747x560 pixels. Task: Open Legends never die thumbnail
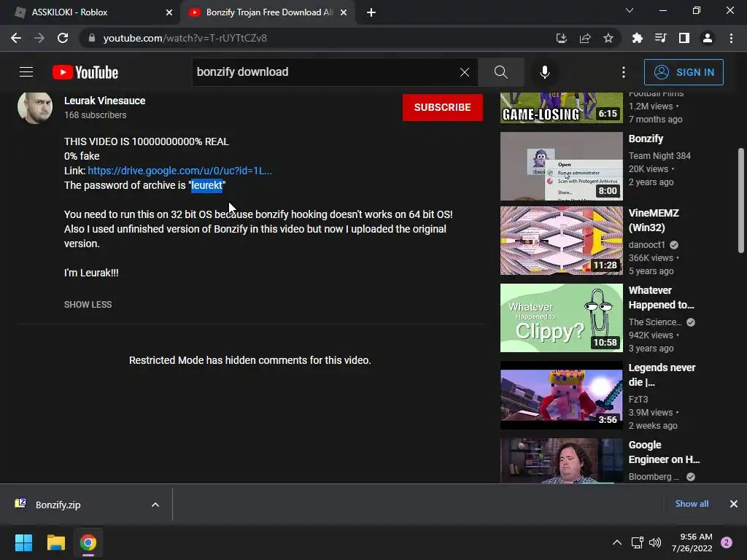(561, 395)
